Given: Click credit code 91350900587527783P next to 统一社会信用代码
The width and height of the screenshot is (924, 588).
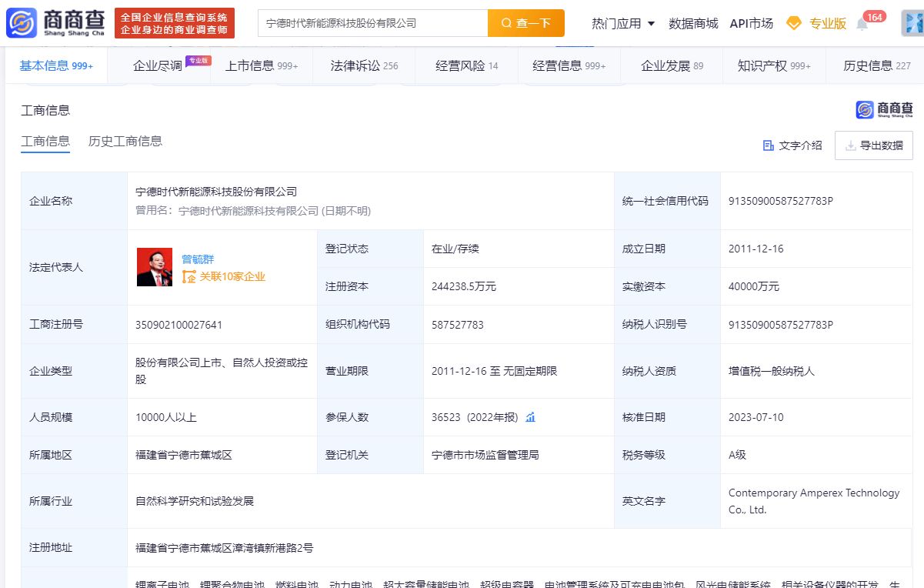Looking at the screenshot, I should [x=781, y=201].
